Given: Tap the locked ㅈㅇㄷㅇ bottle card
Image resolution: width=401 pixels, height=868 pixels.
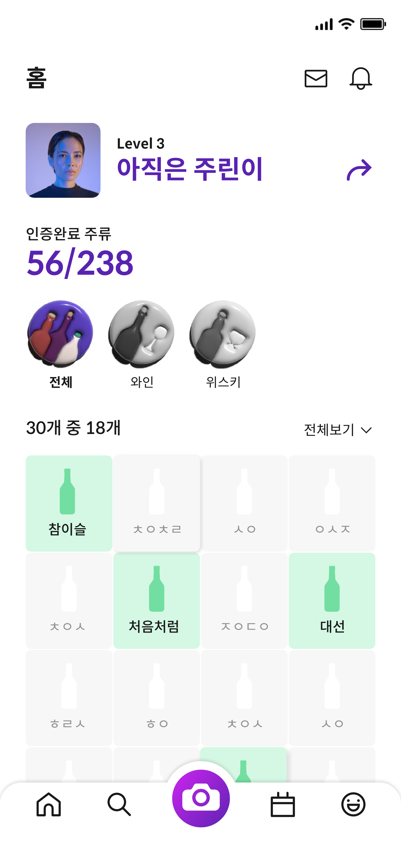Looking at the screenshot, I should pos(244,600).
